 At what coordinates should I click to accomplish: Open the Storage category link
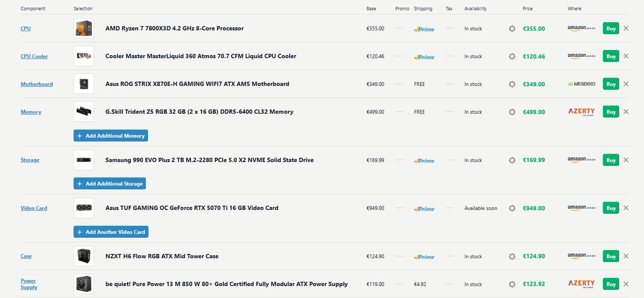tap(30, 160)
